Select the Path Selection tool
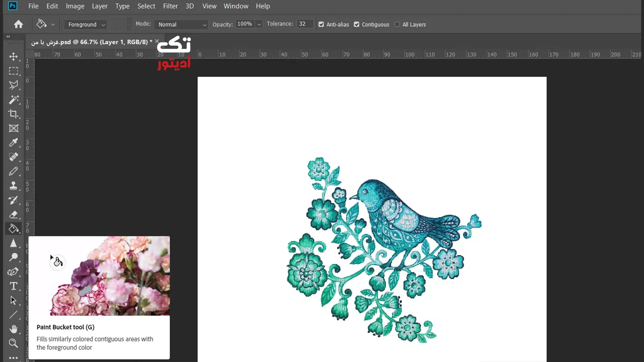644x362 pixels. point(13,300)
